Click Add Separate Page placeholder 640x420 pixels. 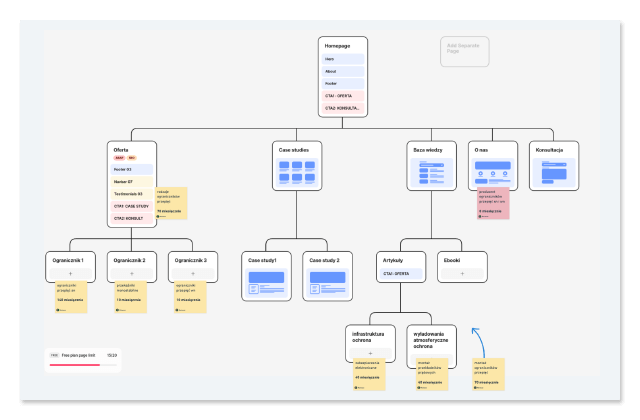(x=465, y=51)
